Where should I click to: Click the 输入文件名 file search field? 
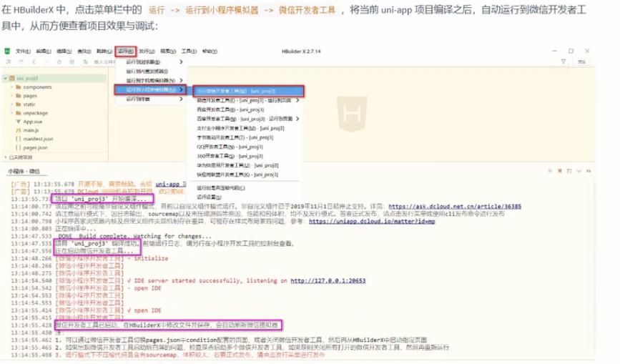pos(104,62)
